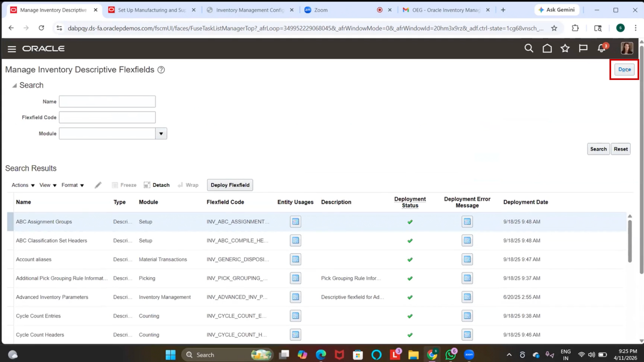Click the Done button
The height and width of the screenshot is (362, 644).
[625, 69]
